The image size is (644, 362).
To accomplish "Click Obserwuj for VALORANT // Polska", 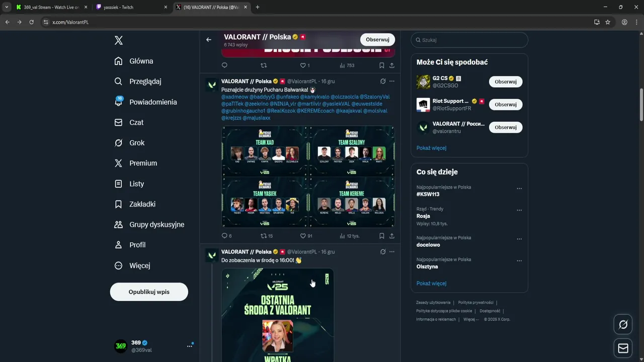I will point(377,40).
